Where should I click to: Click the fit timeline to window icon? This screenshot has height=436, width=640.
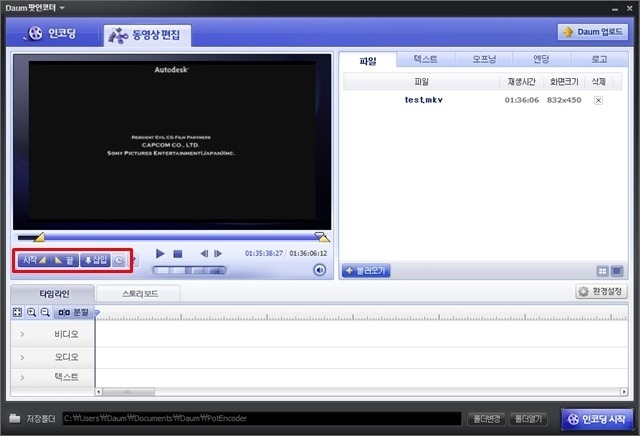17,312
